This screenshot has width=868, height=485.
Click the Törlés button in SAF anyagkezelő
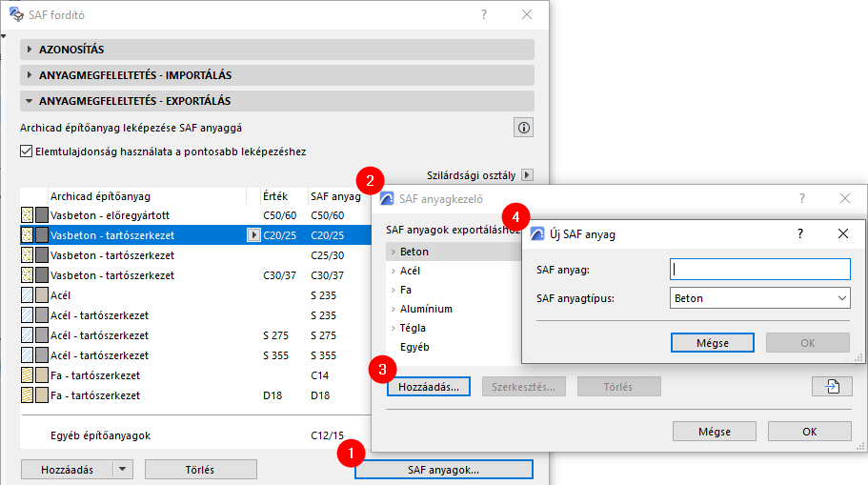click(x=618, y=387)
